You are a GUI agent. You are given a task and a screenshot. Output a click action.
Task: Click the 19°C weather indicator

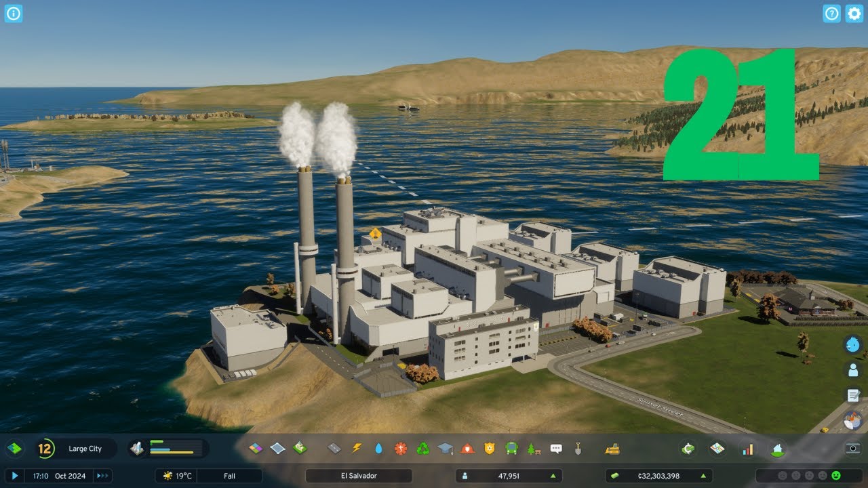176,476
